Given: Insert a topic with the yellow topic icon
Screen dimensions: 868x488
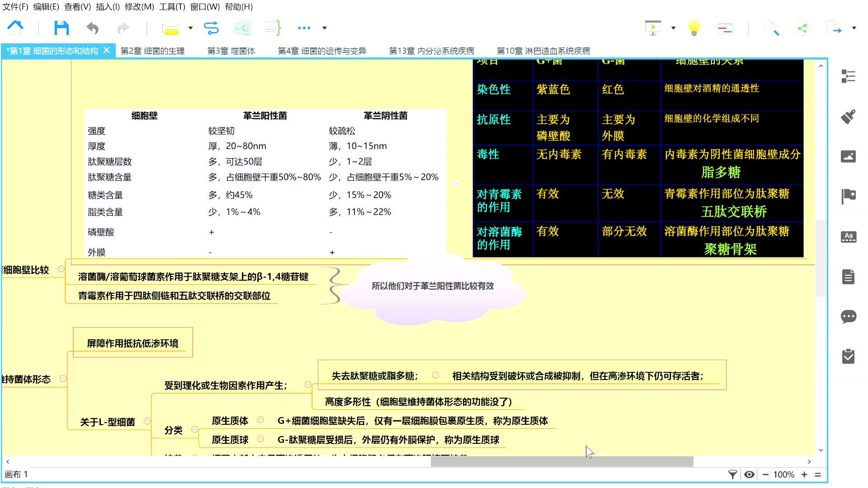Looking at the screenshot, I should pos(170,28).
